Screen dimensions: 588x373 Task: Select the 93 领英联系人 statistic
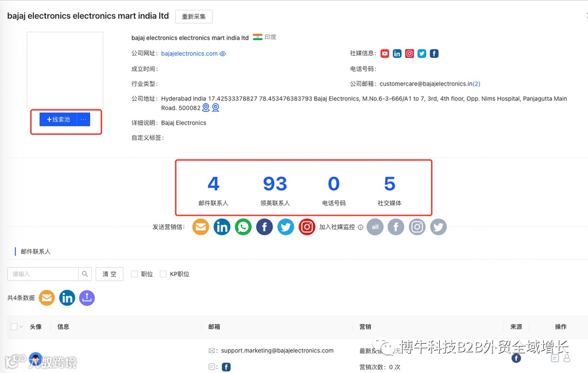275,191
